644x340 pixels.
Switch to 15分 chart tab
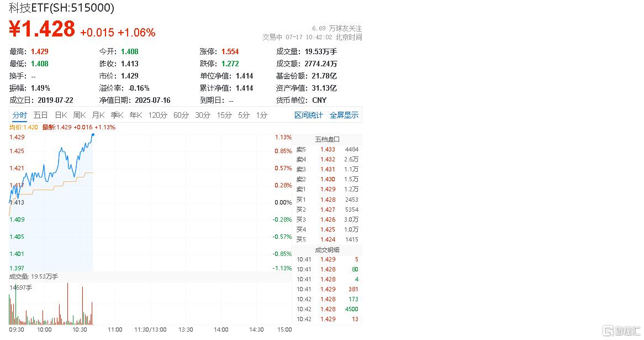click(224, 115)
